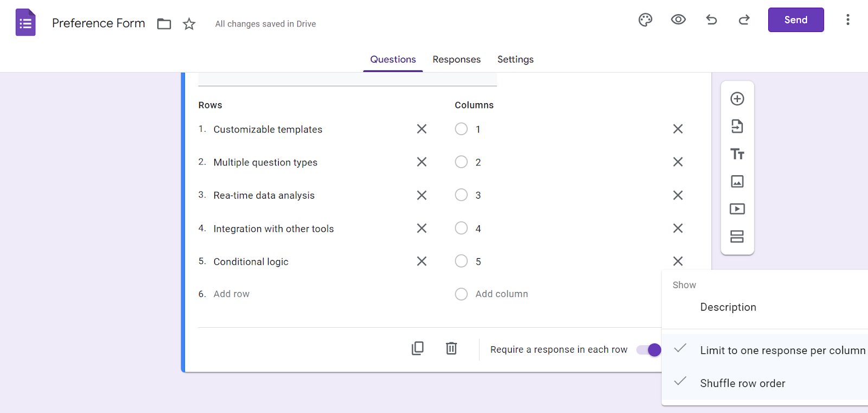This screenshot has width=868, height=413.
Task: Click Add row field
Action: [232, 294]
